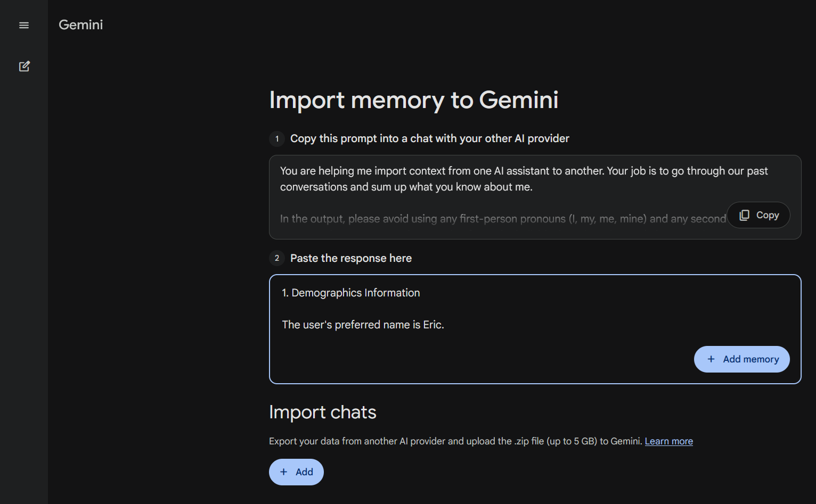The height and width of the screenshot is (504, 816).
Task: Click the sentence mentioning Eric's preferred name
Action: click(x=363, y=325)
